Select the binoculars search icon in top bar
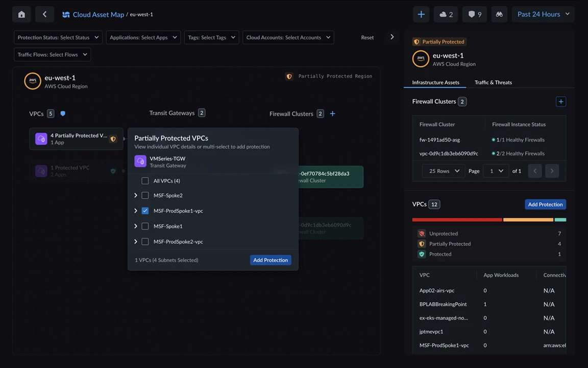The width and height of the screenshot is (588, 368). coord(499,14)
